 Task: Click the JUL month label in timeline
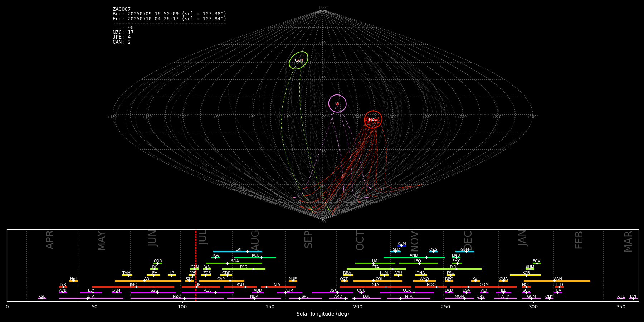tap(203, 238)
